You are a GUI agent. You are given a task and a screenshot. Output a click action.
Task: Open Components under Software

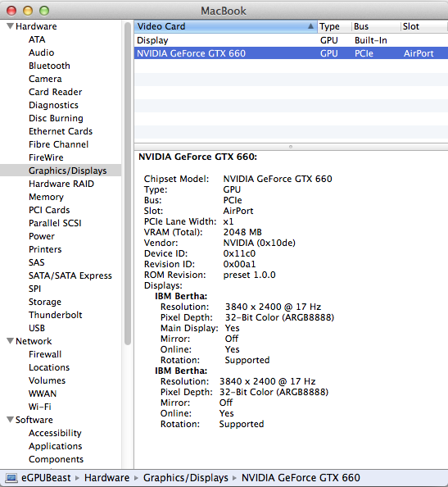point(56,459)
